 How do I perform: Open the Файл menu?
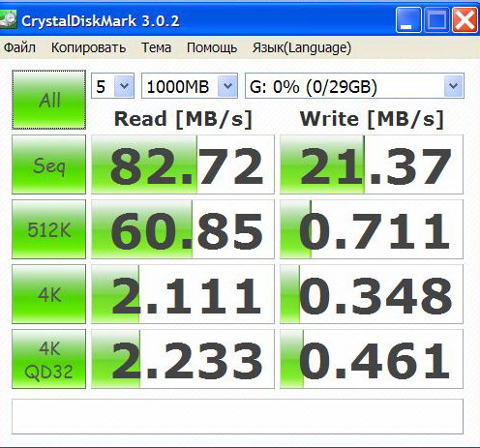pyautogui.click(x=19, y=47)
